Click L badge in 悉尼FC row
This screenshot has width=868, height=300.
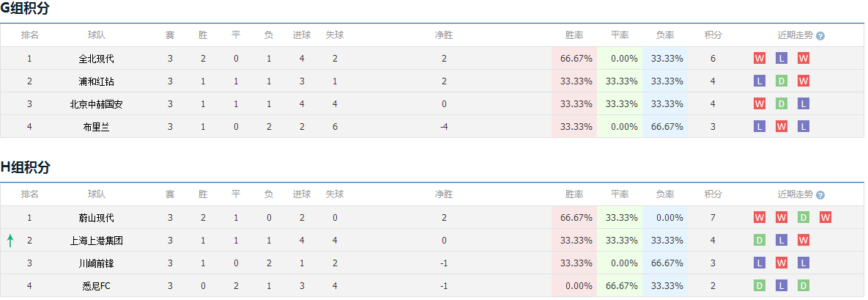[x=781, y=285]
